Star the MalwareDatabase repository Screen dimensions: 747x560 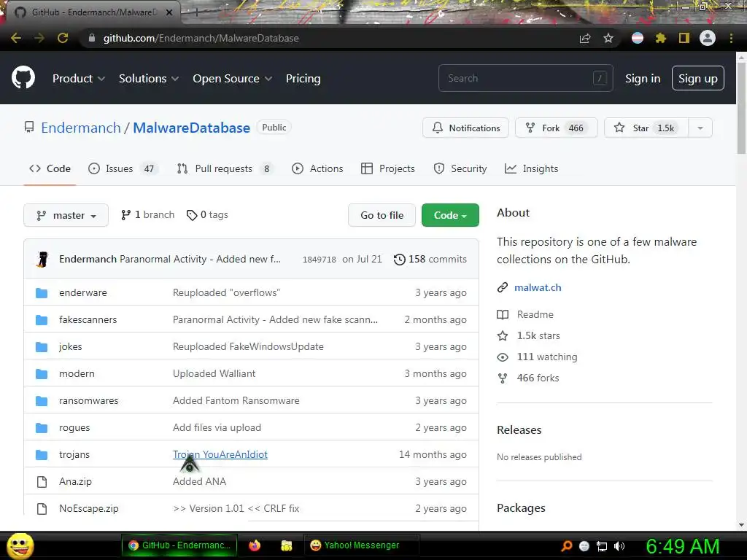coord(646,128)
